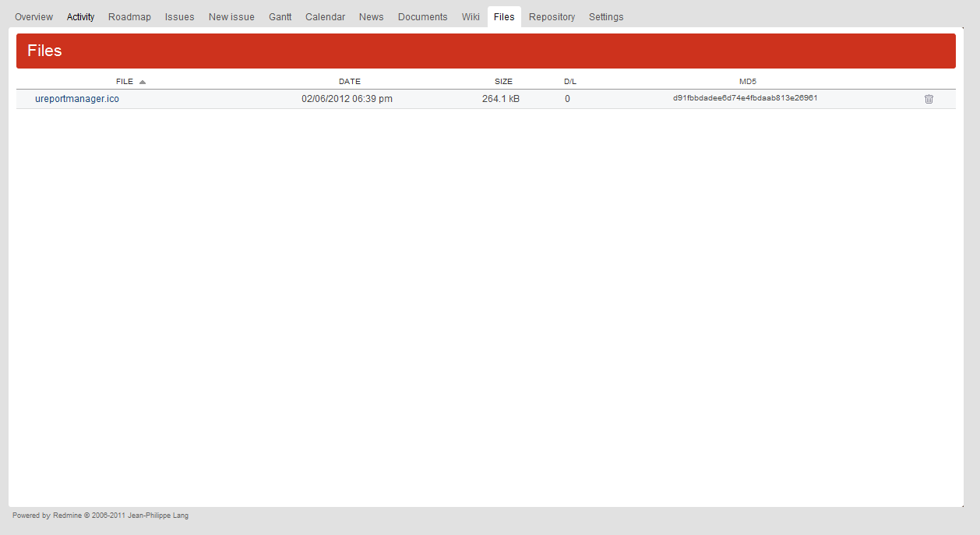Image resolution: width=980 pixels, height=535 pixels.
Task: Switch to the Activity tab
Action: [80, 17]
